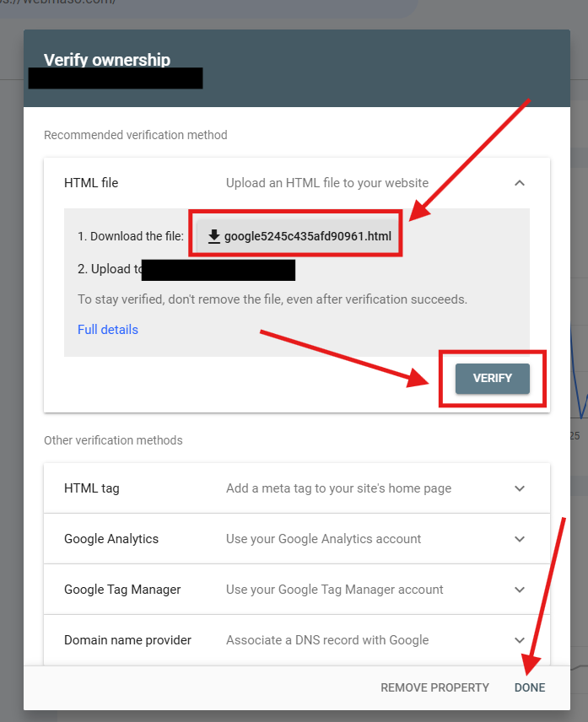Image resolution: width=588 pixels, height=722 pixels.
Task: Click the HTML file method heading
Action: 91,183
